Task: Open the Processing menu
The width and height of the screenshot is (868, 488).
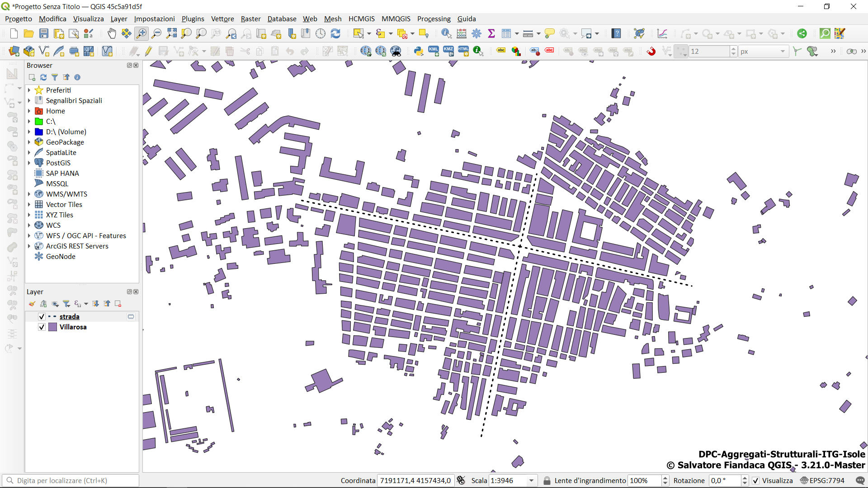Action: (x=434, y=19)
